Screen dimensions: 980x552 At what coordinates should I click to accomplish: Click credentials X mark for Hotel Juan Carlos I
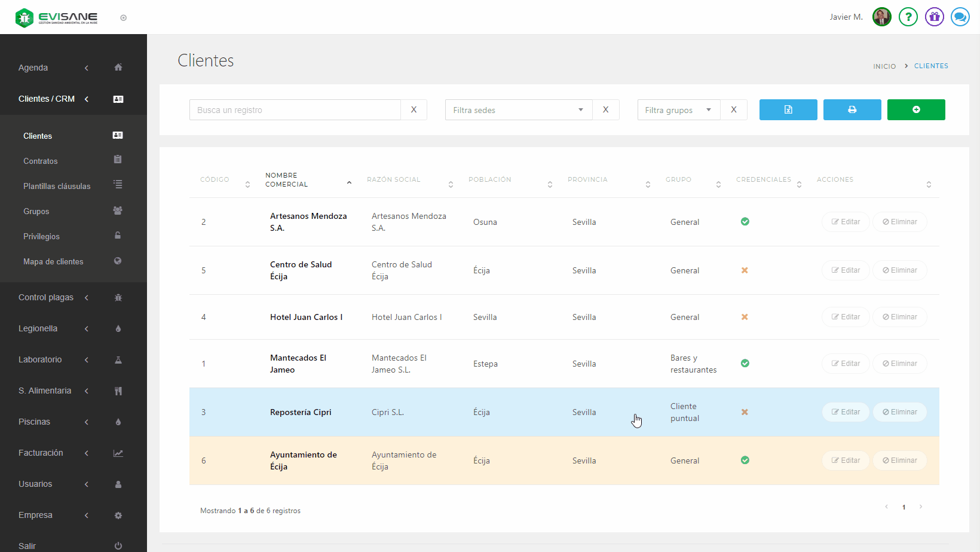point(745,317)
